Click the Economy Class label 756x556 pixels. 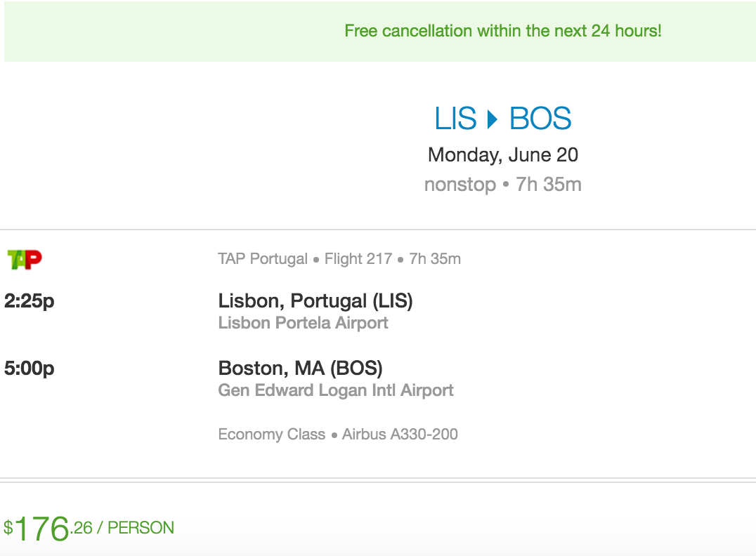pyautogui.click(x=271, y=434)
